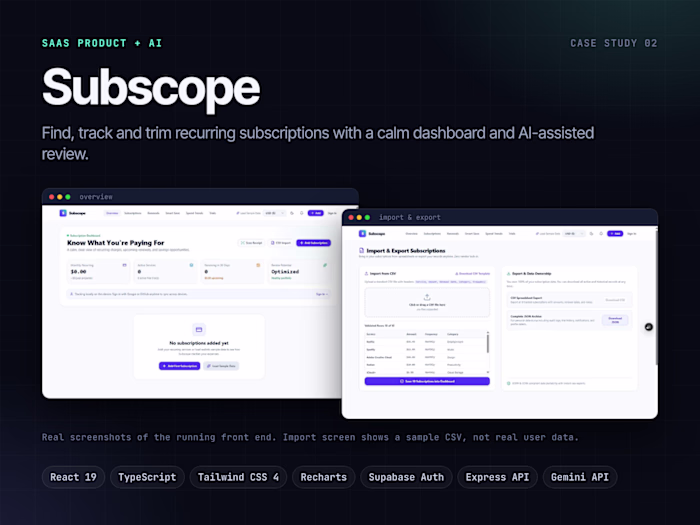700x525 pixels.
Task: Click CASE STUDY 02 label
Action: 614,43
